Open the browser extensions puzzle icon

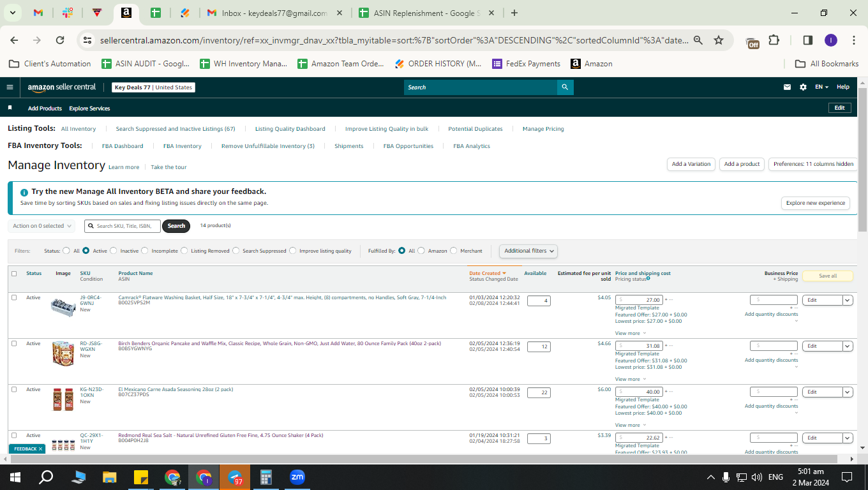774,40
